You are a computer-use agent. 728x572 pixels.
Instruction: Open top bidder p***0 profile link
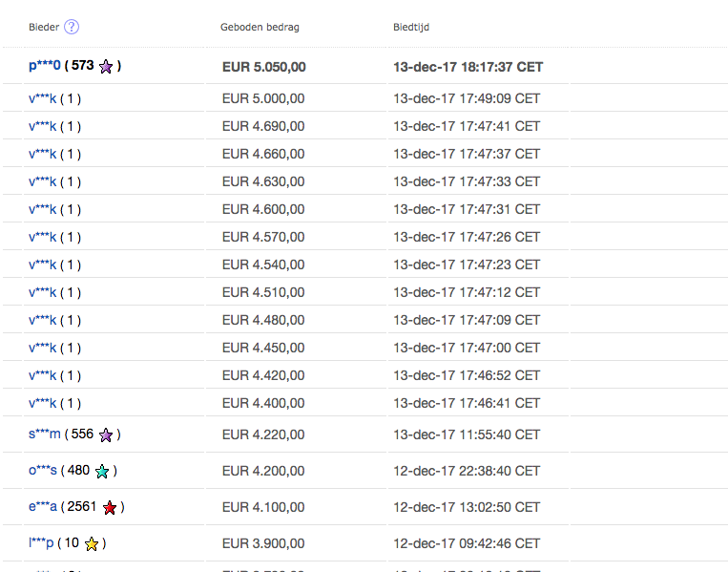click(45, 66)
